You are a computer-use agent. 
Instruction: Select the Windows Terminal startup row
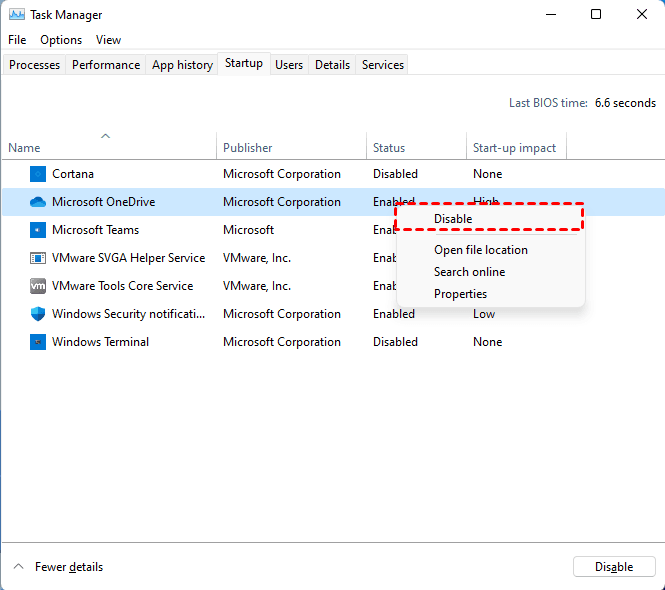tap(100, 342)
